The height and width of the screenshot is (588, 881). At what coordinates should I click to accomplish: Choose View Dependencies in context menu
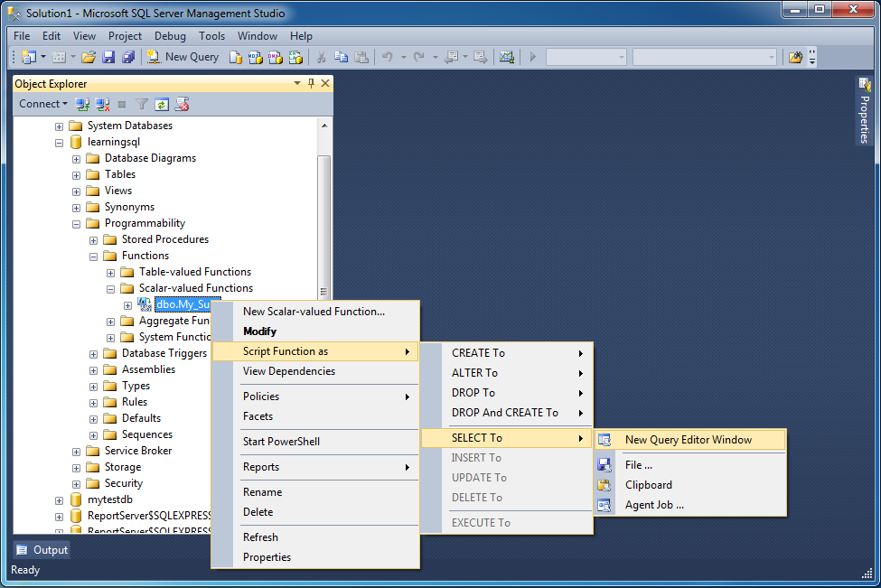tap(315, 371)
